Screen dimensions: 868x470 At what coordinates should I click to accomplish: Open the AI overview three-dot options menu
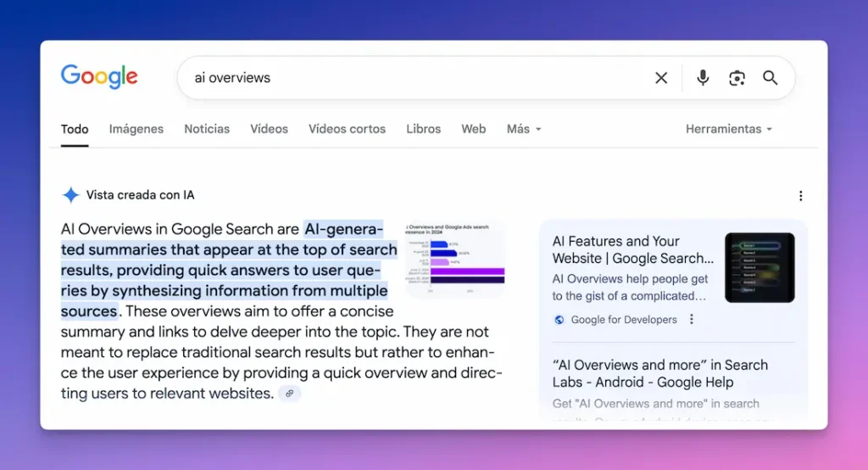(x=800, y=196)
